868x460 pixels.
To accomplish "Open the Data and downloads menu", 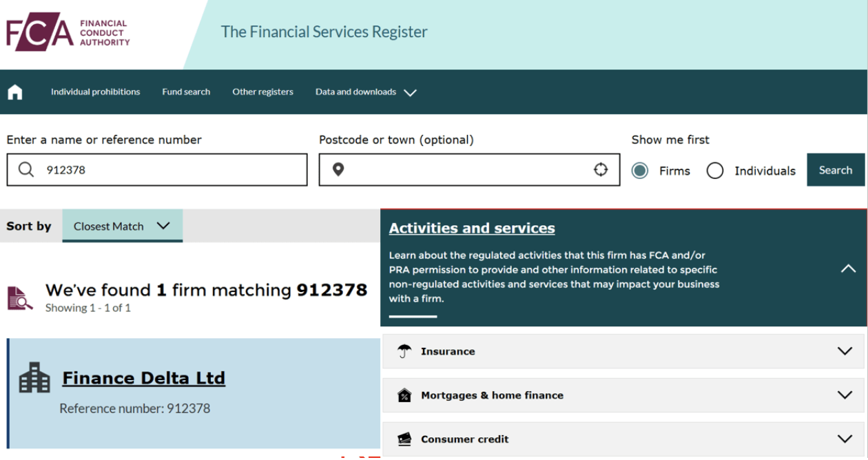I will pyautogui.click(x=366, y=92).
